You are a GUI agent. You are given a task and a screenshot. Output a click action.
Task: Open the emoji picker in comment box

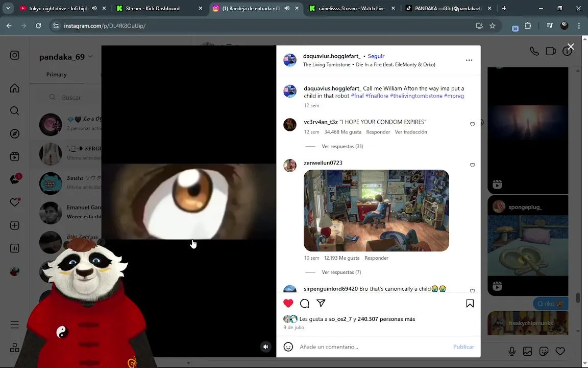tap(288, 347)
